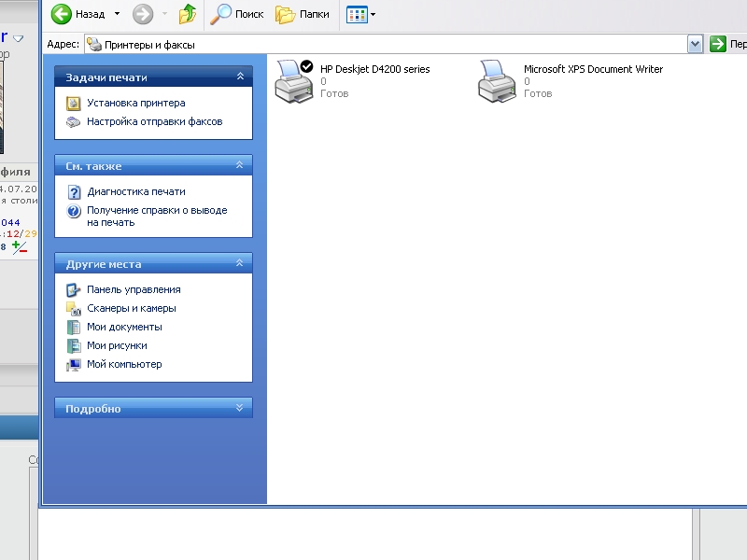The image size is (747, 560).
Task: Click the Up folder icon in toolbar
Action: tap(188, 14)
